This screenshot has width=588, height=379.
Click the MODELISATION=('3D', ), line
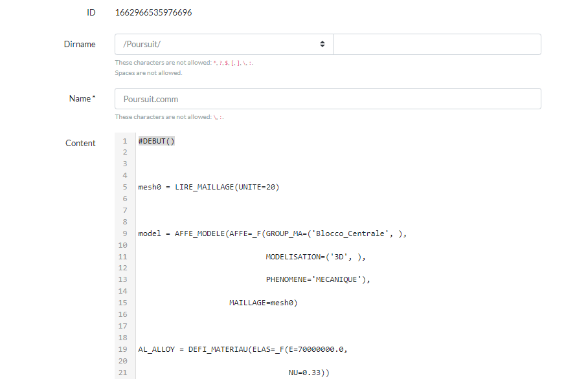(x=316, y=257)
